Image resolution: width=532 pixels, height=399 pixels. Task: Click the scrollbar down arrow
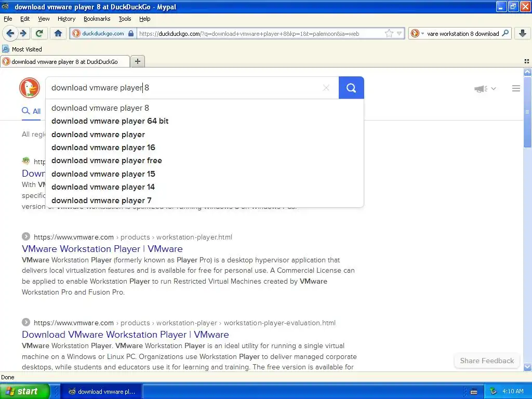[527, 367]
